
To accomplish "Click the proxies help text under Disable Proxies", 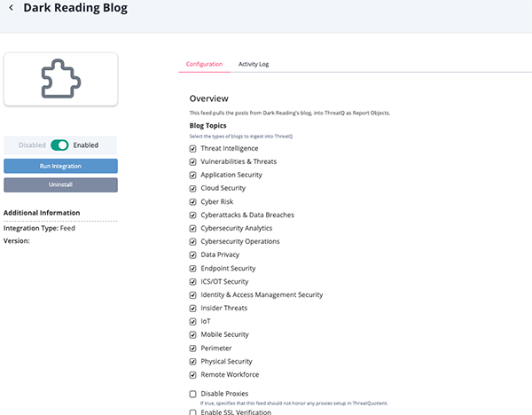I will tap(293, 403).
